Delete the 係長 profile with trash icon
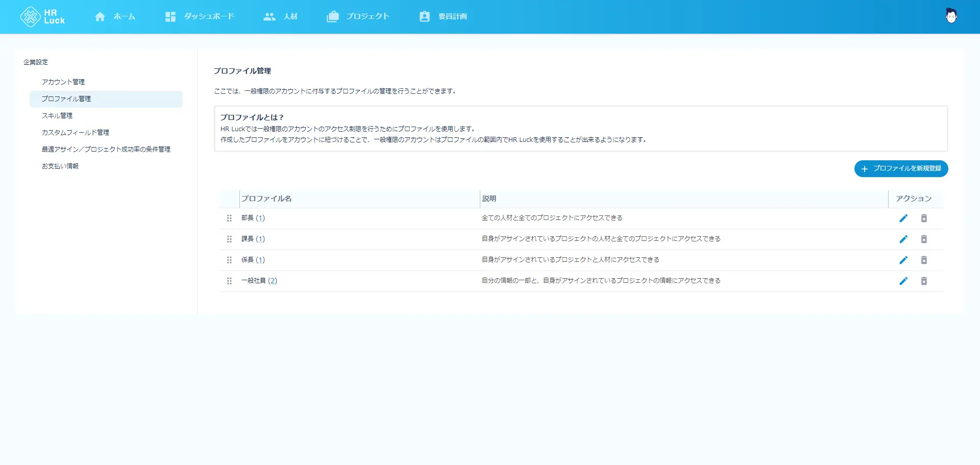Viewport: 980px width, 465px height. click(x=924, y=260)
